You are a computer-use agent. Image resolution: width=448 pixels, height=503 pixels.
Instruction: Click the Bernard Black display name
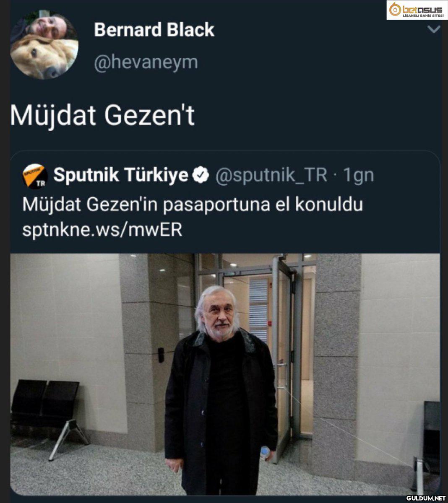pyautogui.click(x=154, y=30)
